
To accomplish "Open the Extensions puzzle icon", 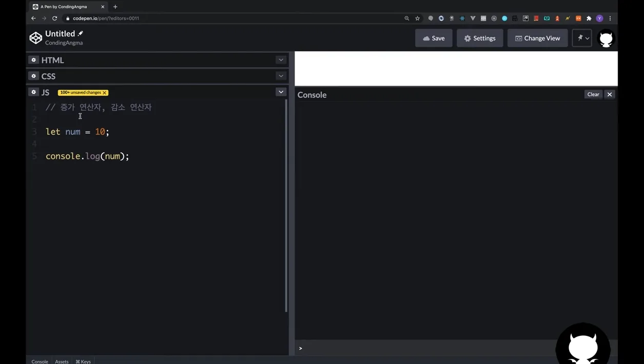I will [x=589, y=18].
